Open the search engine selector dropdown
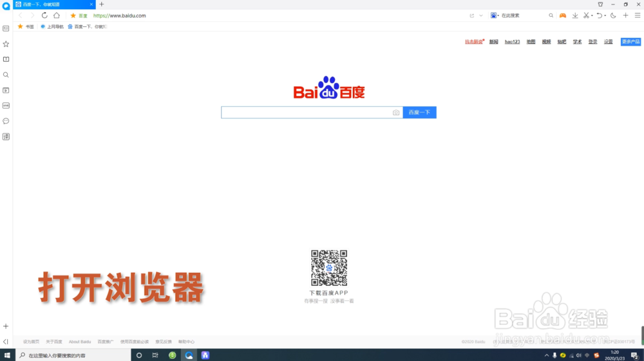 [495, 15]
